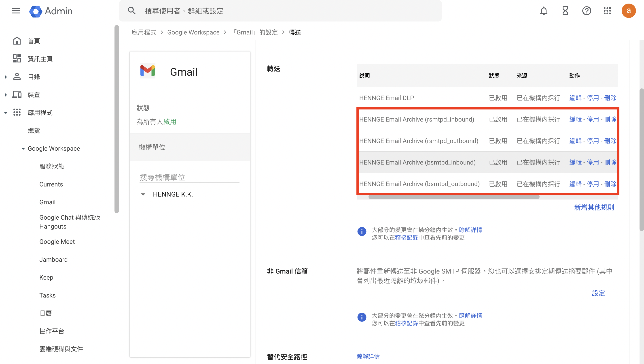Open 總覽 under 應用程式
The image size is (644, 364).
coord(34,131)
